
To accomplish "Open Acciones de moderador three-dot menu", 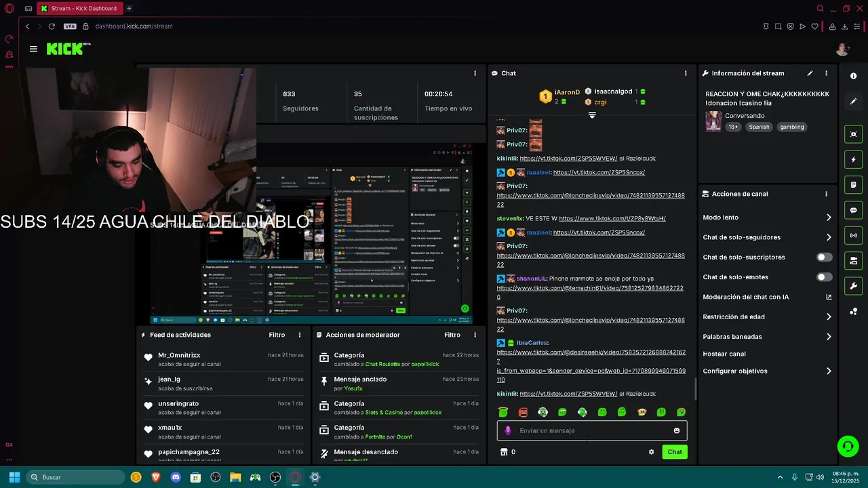I will (475, 335).
